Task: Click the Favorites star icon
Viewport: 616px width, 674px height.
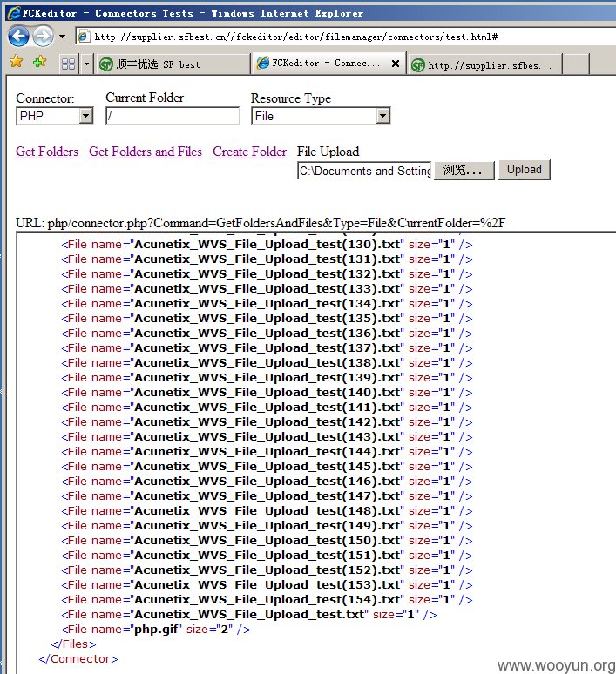Action: (x=16, y=62)
